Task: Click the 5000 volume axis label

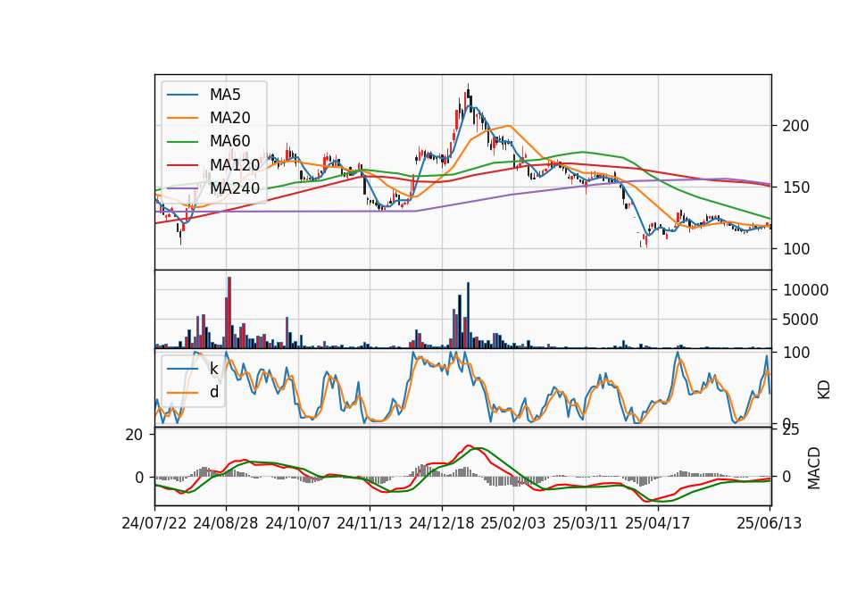Action: pyautogui.click(x=800, y=320)
